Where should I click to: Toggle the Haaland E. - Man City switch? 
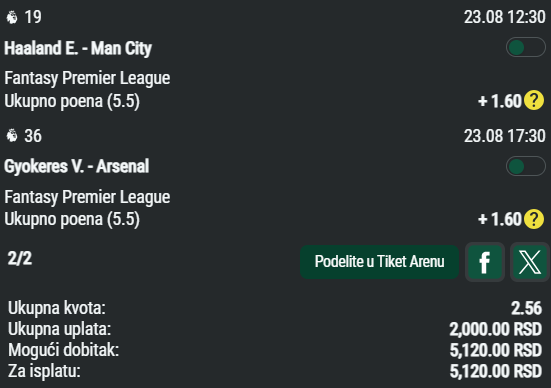[526, 47]
